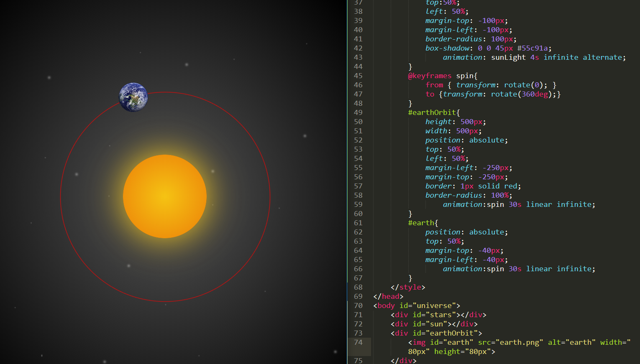Image resolution: width=640 pixels, height=364 pixels.
Task: Click the #earth CSS selector
Action: [x=422, y=223]
